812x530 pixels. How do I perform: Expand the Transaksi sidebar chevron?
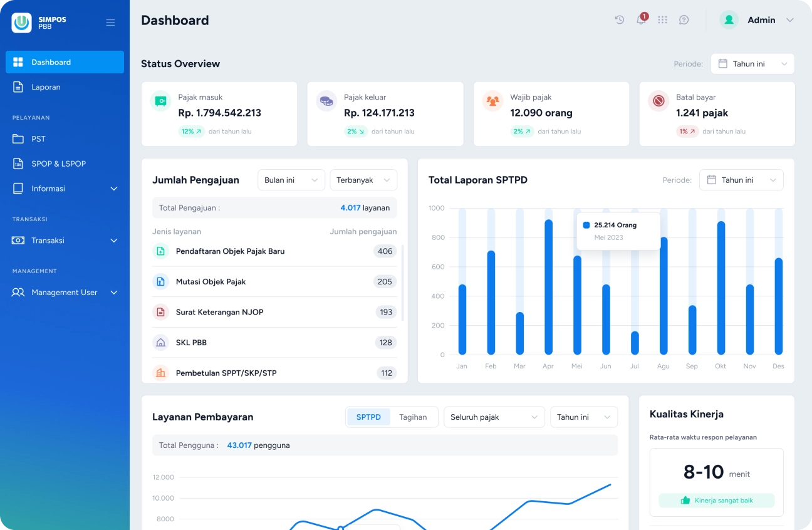click(x=114, y=241)
